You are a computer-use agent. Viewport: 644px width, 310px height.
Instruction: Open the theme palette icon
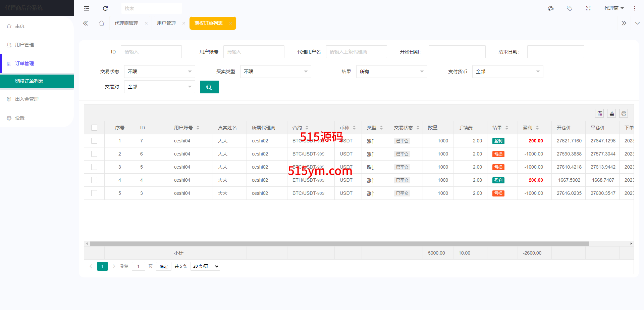pos(550,8)
